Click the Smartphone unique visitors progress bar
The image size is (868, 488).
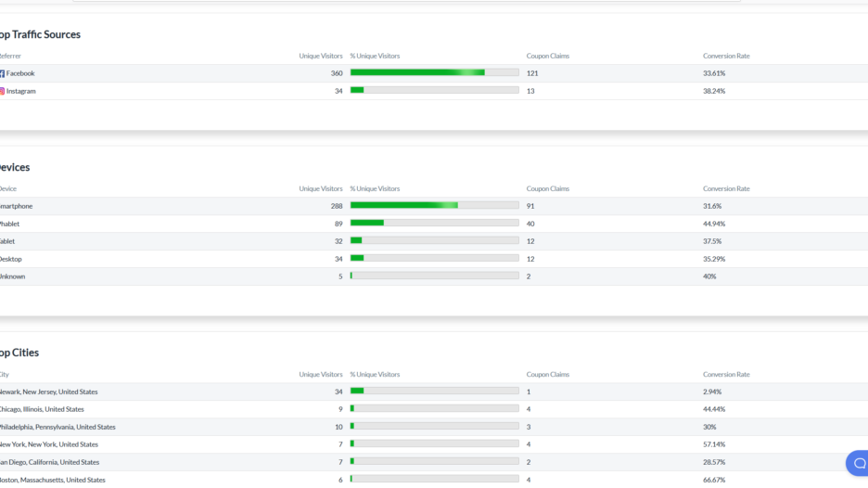coord(434,205)
